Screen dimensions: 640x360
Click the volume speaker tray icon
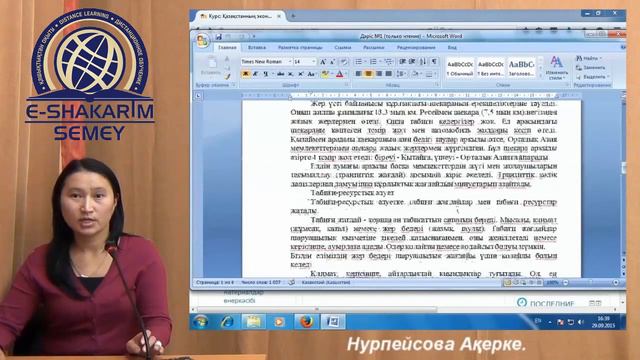[580, 322]
